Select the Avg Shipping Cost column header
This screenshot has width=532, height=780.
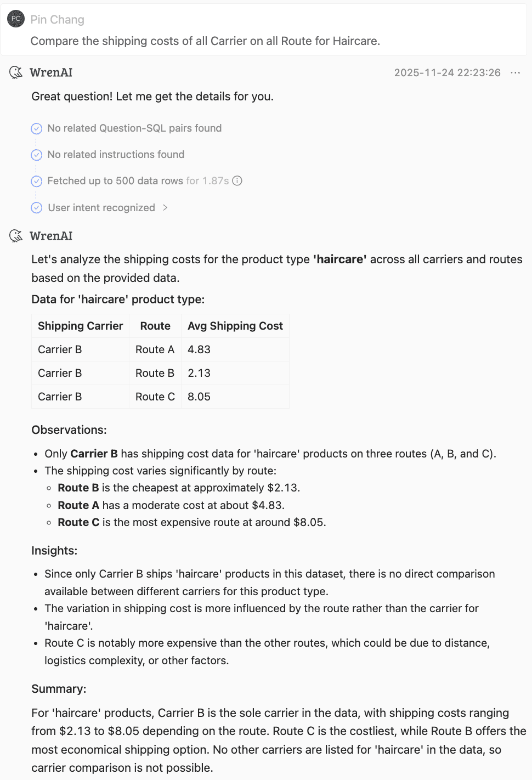tap(235, 326)
